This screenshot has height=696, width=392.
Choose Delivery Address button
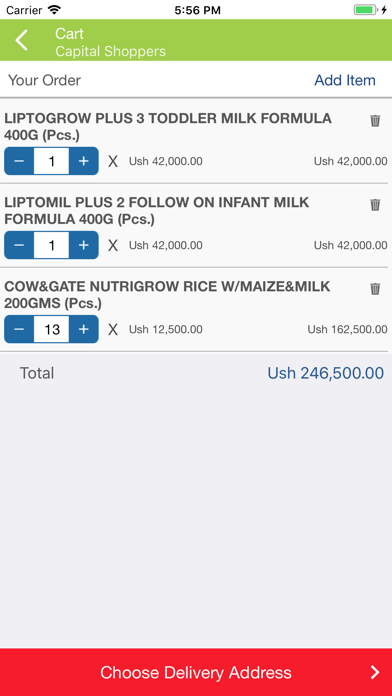pos(196,672)
